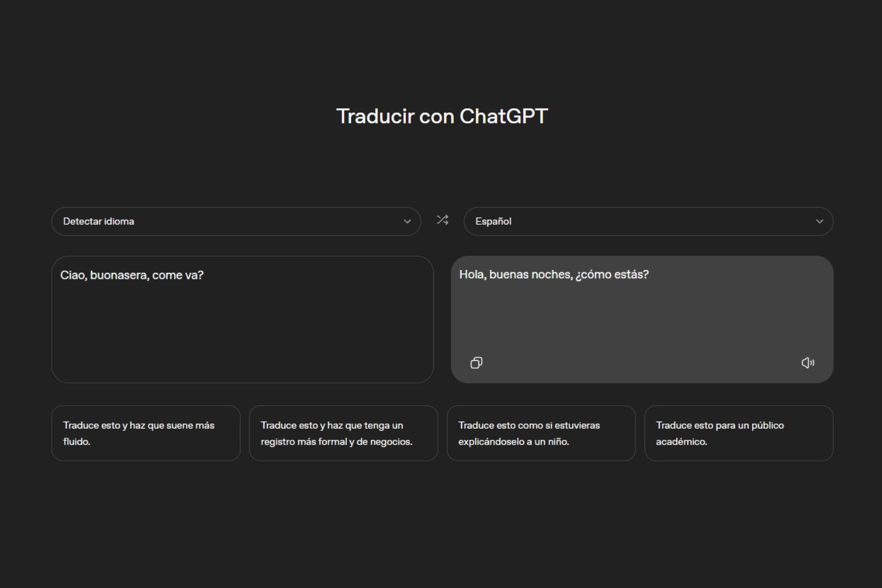Pick 'explicándoselo a un niño' translation suggestion
Screen dimensions: 882x588
[x=541, y=433]
